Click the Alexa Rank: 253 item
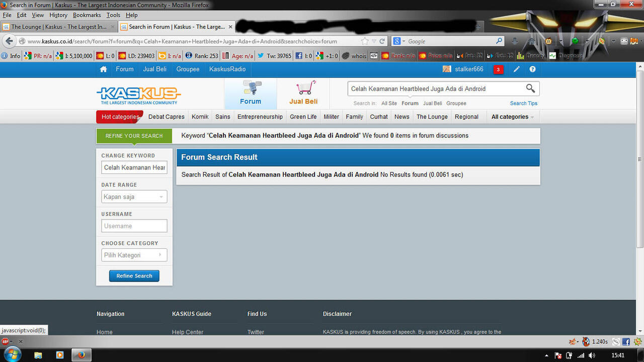 [202, 56]
